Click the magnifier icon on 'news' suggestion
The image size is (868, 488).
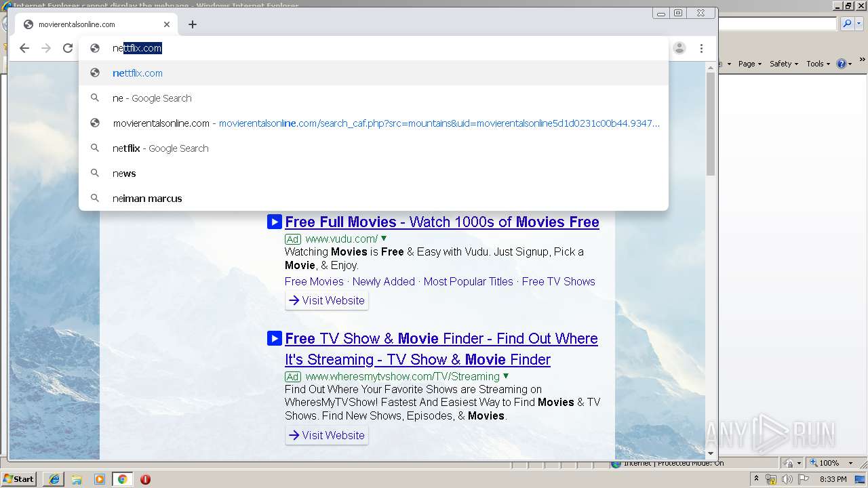pyautogui.click(x=95, y=174)
